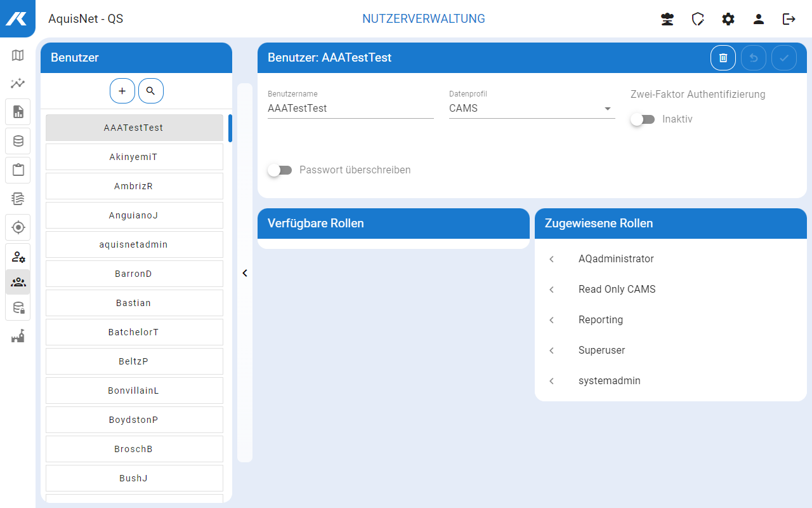The image size is (812, 508).
Task: Remove the AQadministrator role via chevron
Action: (552, 259)
